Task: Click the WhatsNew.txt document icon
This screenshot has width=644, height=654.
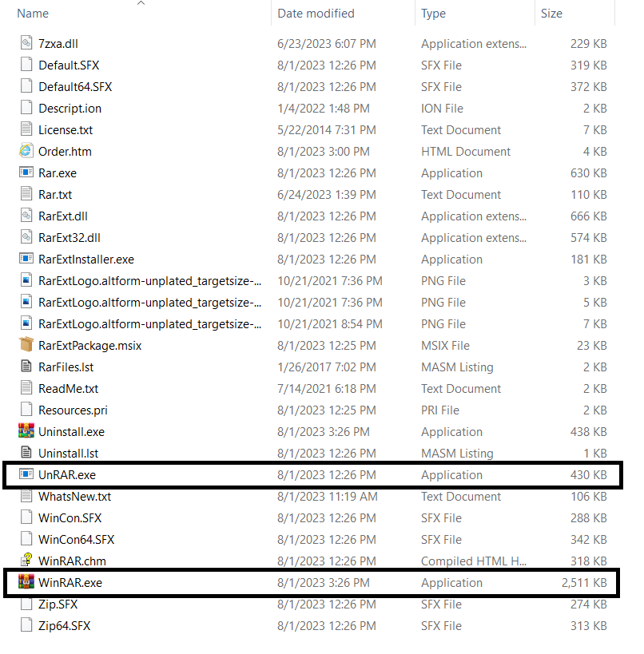Action: tap(26, 496)
